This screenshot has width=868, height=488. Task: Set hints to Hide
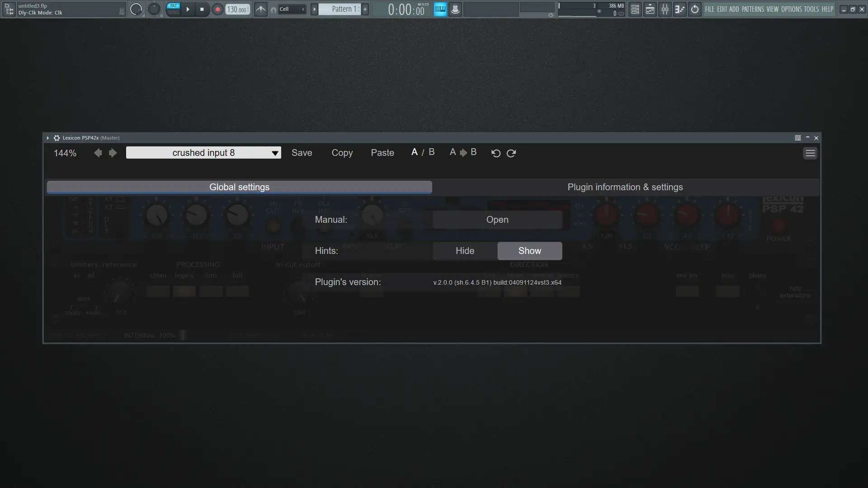465,251
